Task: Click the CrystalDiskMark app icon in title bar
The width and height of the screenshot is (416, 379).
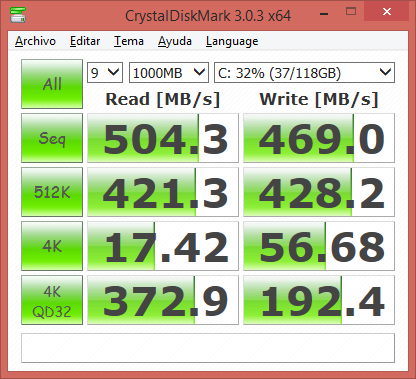Action: pos(18,14)
